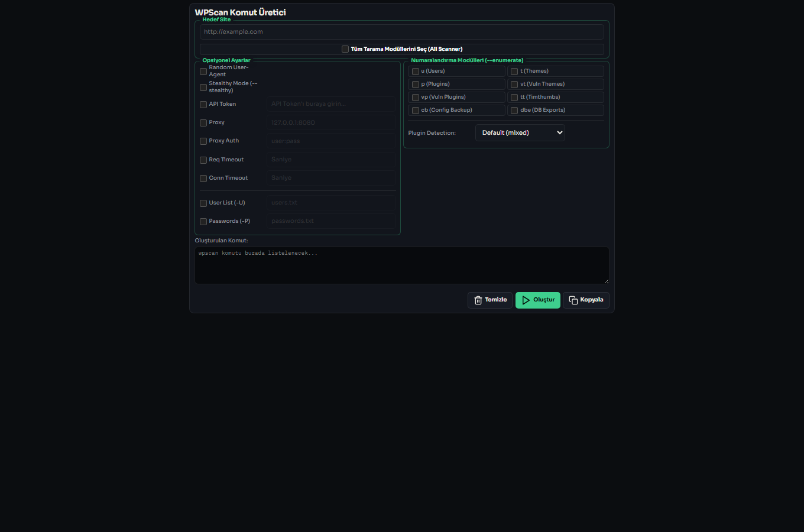
Task: Click the Hedef Site legend text
Action: pos(216,20)
